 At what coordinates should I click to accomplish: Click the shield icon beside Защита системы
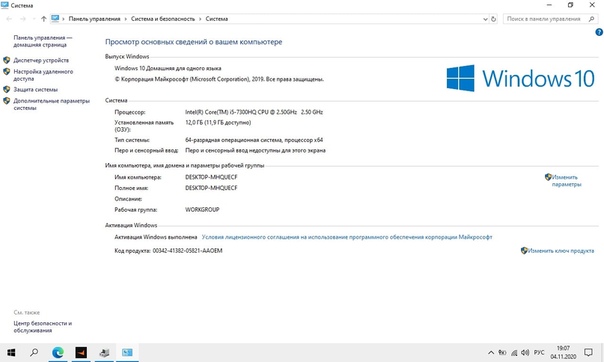click(x=7, y=90)
